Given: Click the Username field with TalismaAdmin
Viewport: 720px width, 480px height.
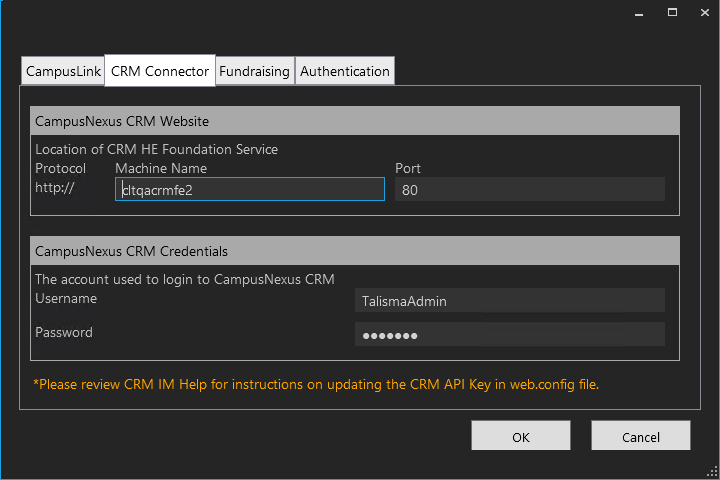Looking at the screenshot, I should click(x=510, y=300).
